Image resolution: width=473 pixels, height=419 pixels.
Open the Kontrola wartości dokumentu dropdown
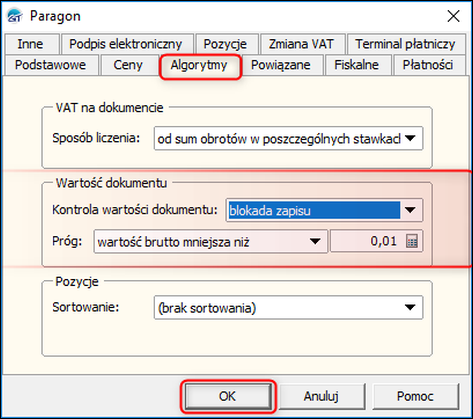pyautogui.click(x=411, y=210)
